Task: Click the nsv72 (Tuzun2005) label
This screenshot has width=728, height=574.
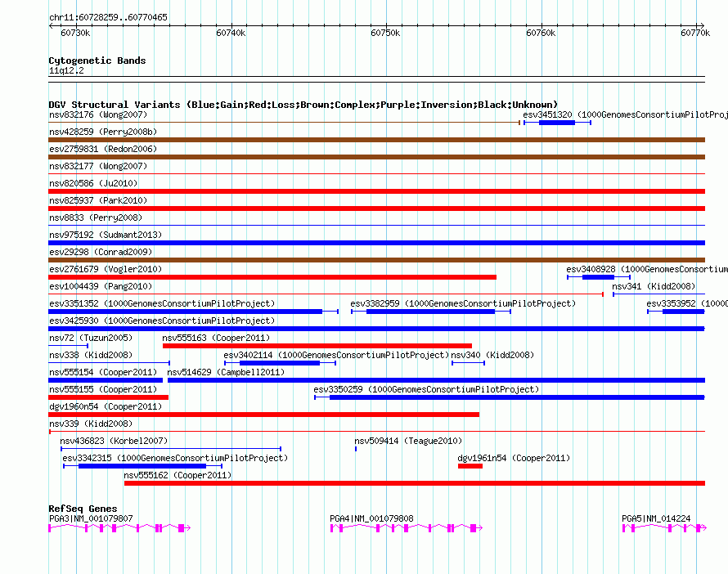Action: pyautogui.click(x=91, y=338)
